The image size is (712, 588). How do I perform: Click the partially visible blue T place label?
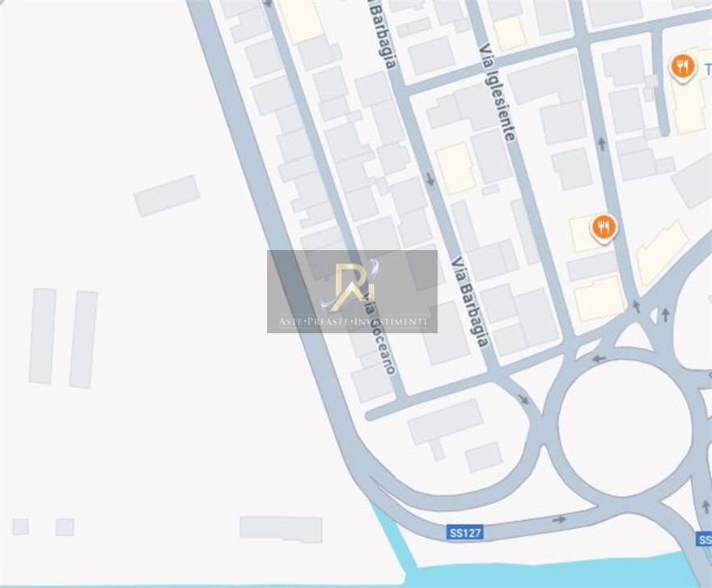[708, 70]
